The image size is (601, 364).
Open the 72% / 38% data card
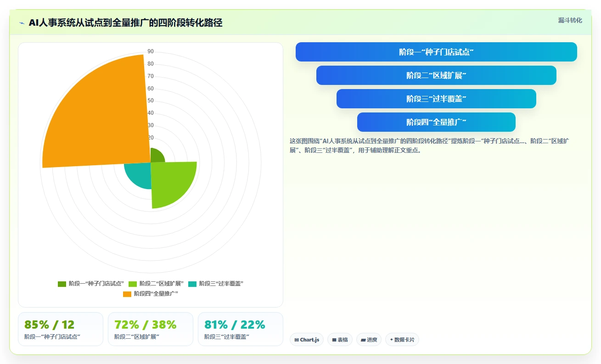[x=151, y=329]
